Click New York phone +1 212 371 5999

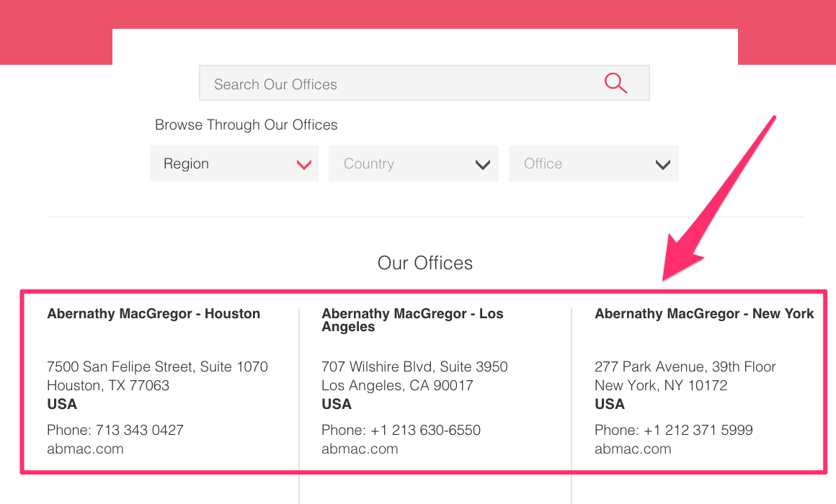click(x=698, y=430)
